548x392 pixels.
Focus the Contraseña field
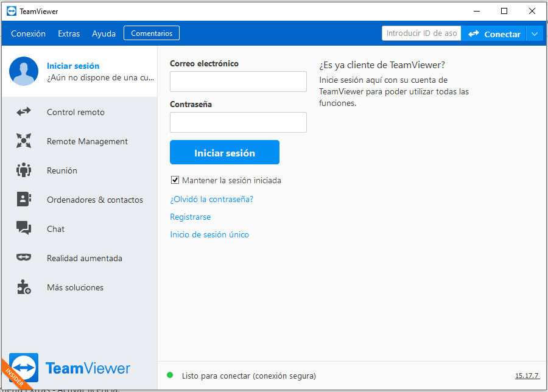(238, 122)
